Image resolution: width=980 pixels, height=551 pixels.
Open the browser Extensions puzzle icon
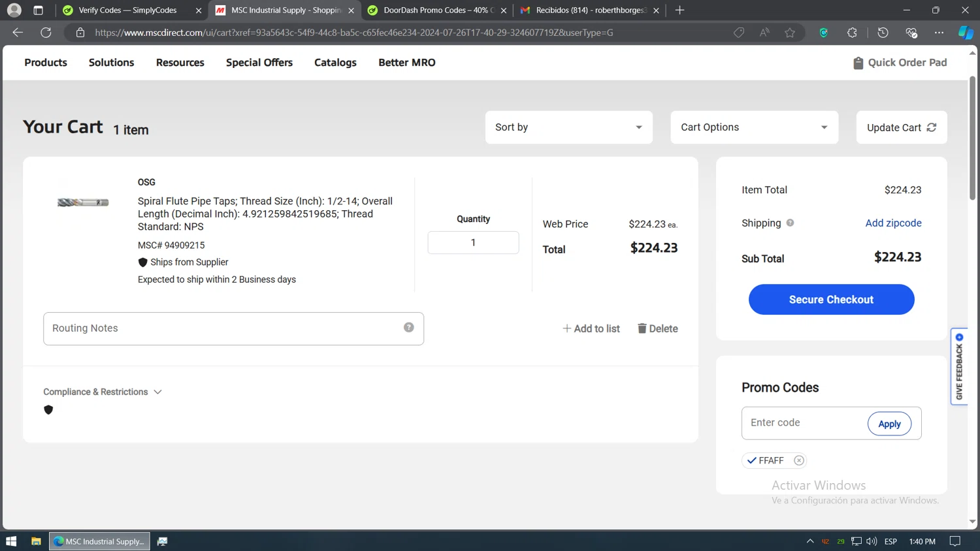tap(852, 33)
